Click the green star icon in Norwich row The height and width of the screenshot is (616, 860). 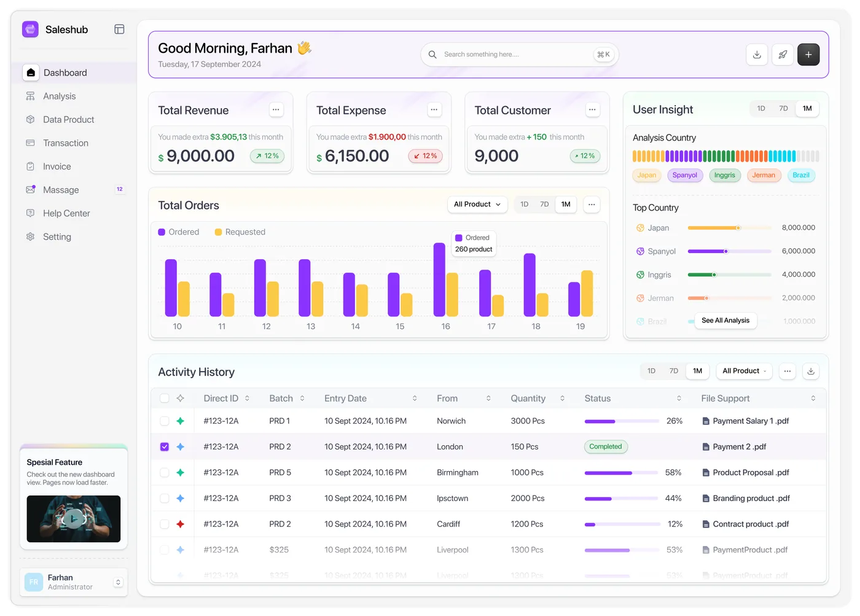(x=180, y=421)
